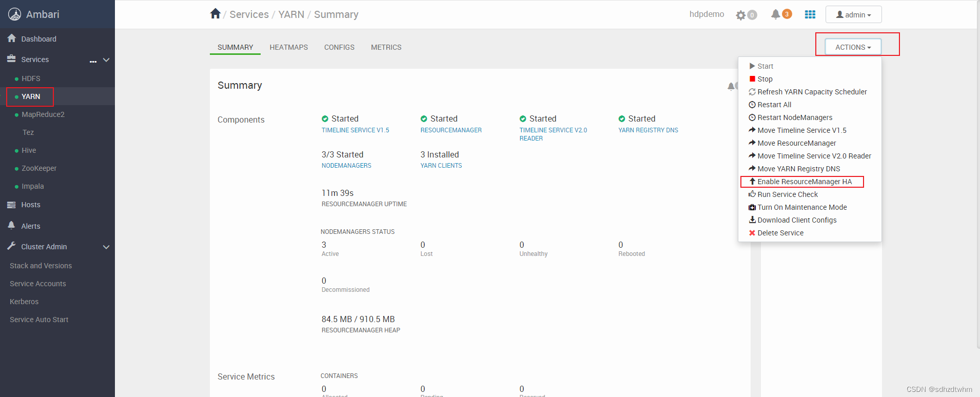The image size is (980, 397).
Task: Click green status icon for Timeline Service V1.5
Action: pos(325,119)
